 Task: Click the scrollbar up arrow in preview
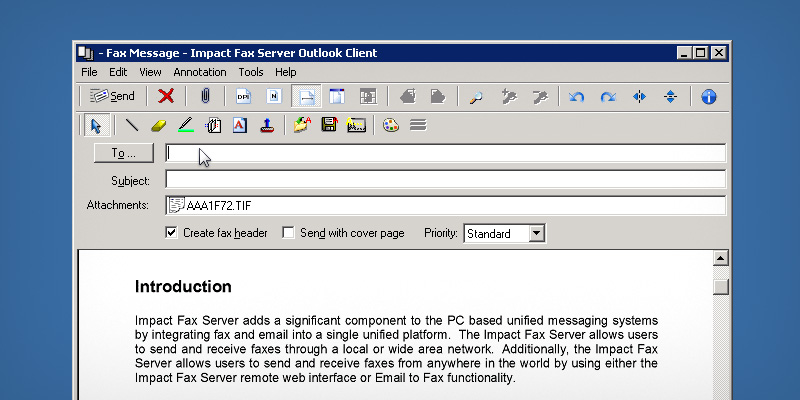point(720,258)
